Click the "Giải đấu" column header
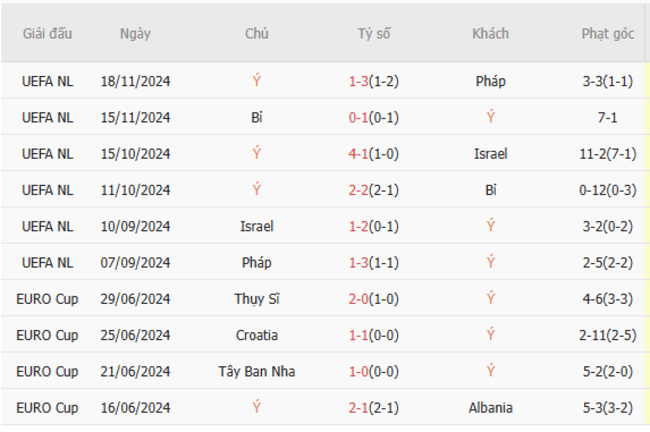 point(47,33)
